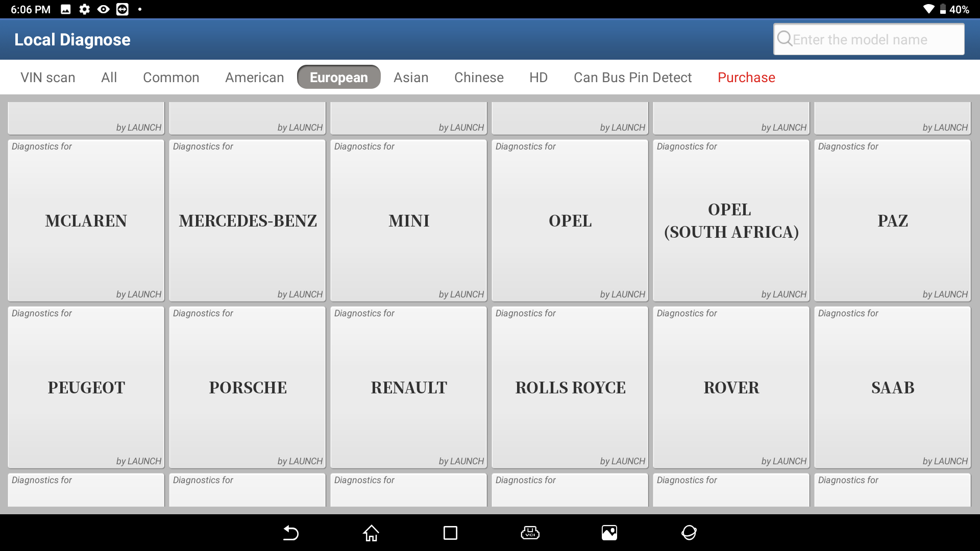
Task: Select the European tab filter
Action: coord(338,77)
